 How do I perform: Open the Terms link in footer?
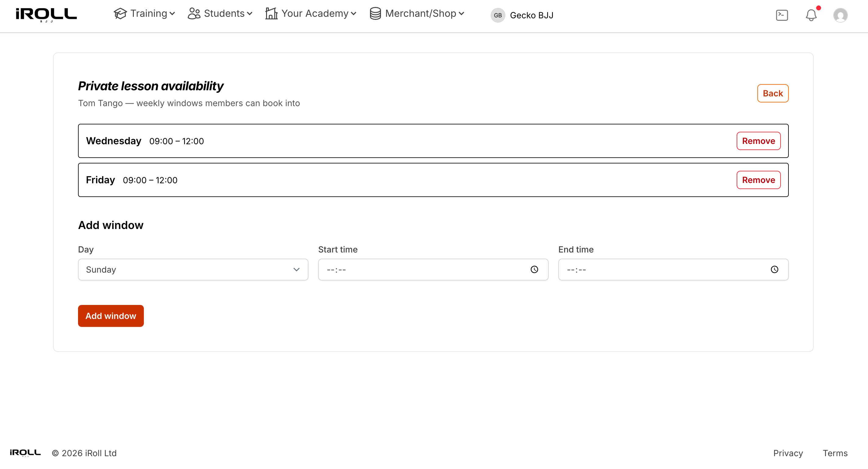click(x=835, y=453)
